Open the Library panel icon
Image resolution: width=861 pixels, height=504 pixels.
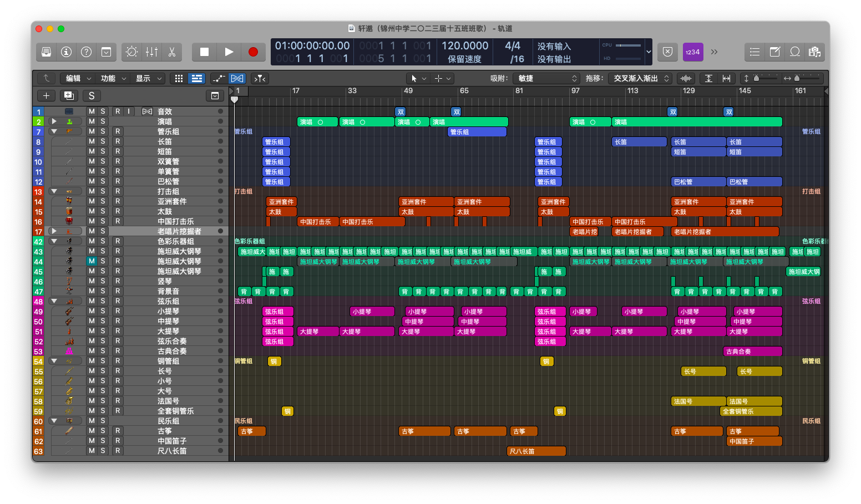(x=47, y=52)
